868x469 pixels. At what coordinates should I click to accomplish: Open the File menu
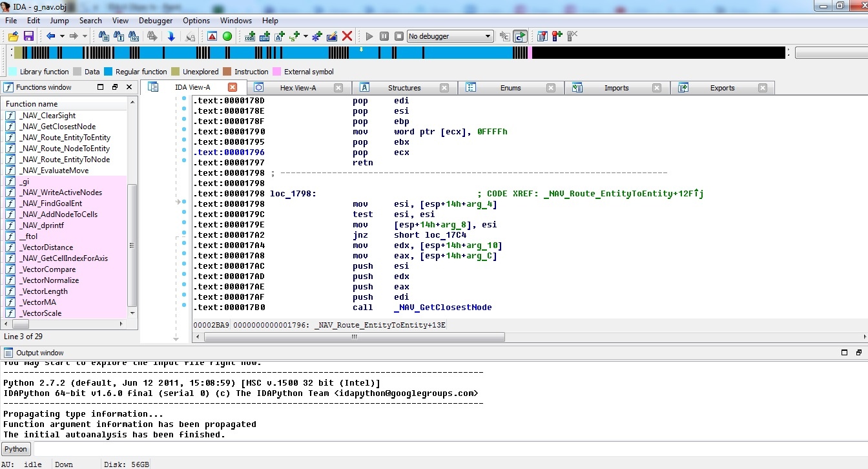point(11,21)
